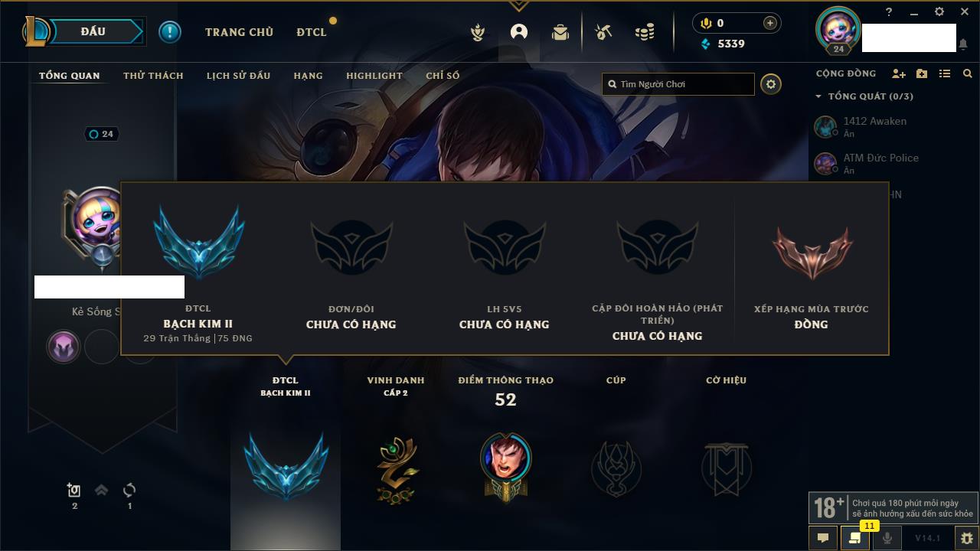Click the Tìm Người Chơi search field

point(678,84)
